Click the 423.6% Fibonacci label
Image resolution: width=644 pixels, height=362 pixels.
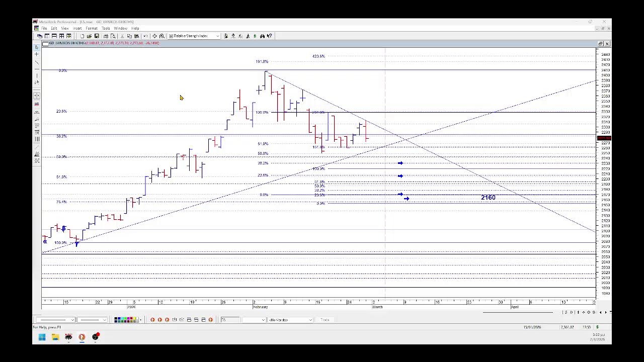click(318, 56)
